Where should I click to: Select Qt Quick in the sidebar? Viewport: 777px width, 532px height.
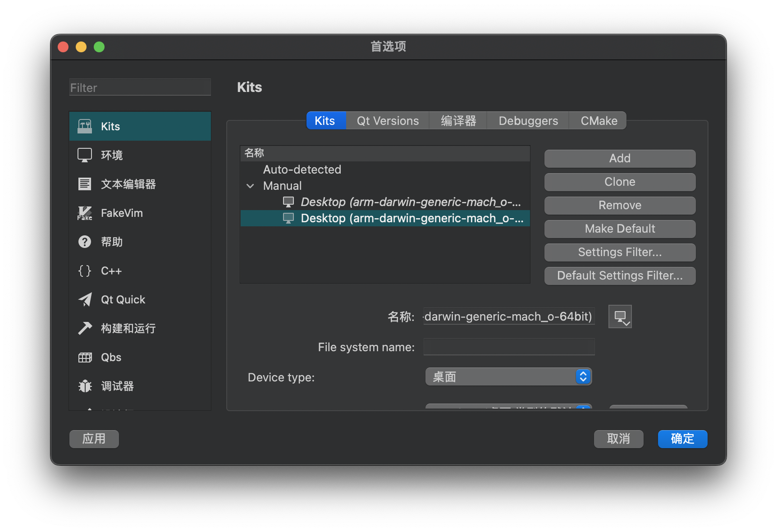pyautogui.click(x=140, y=299)
